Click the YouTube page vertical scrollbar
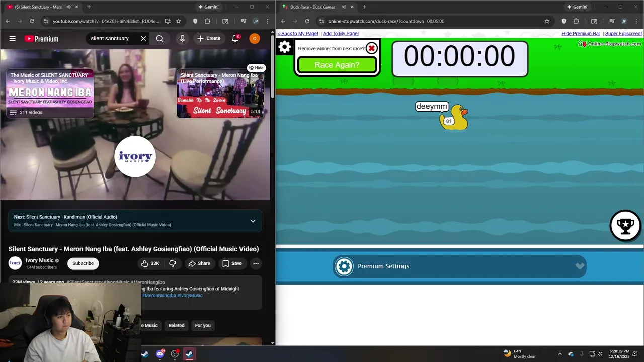 (x=273, y=65)
